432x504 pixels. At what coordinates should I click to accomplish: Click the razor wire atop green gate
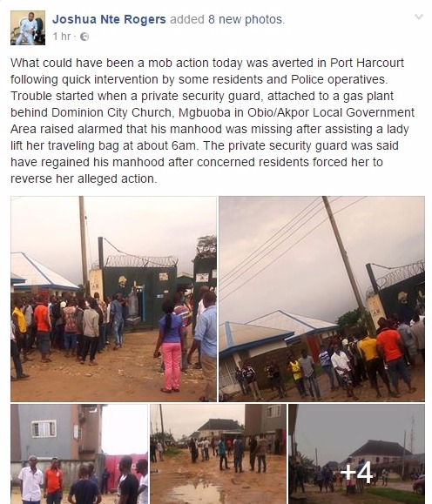142,260
